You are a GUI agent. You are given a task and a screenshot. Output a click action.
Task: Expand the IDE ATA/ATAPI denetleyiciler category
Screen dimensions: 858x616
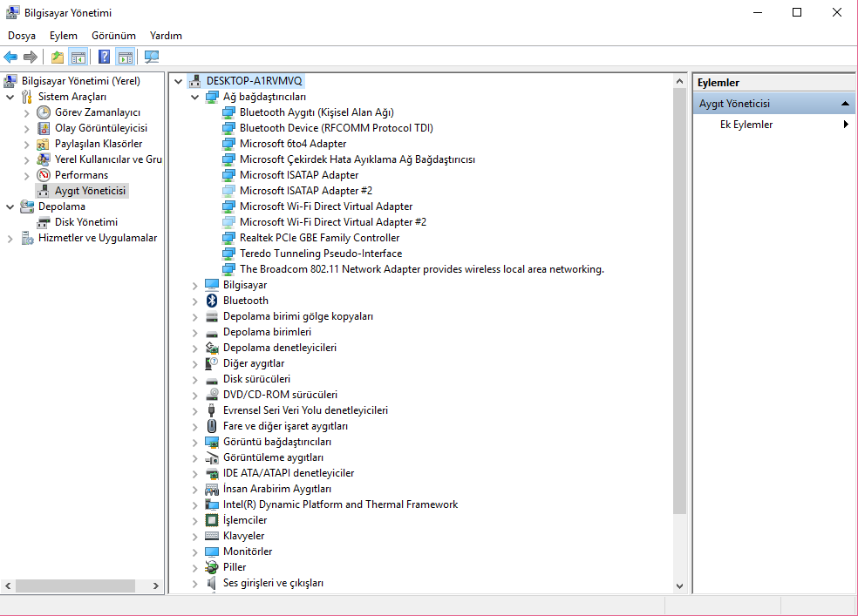tap(194, 473)
